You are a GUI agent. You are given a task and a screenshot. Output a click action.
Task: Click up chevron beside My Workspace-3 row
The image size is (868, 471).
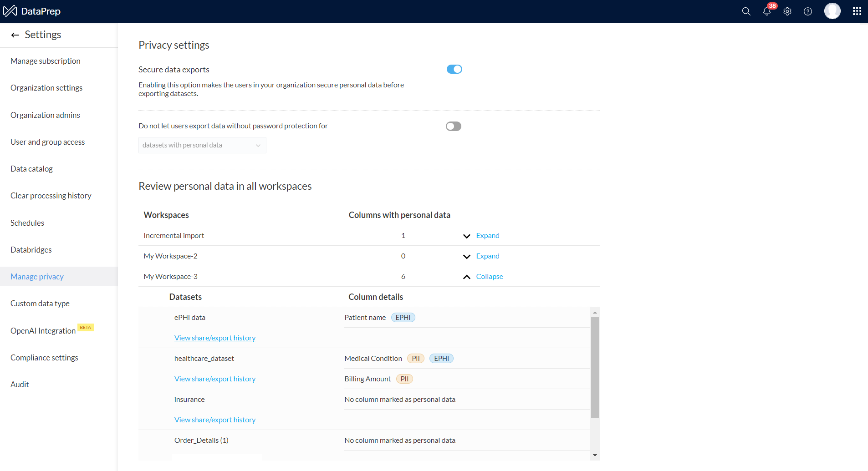466,277
